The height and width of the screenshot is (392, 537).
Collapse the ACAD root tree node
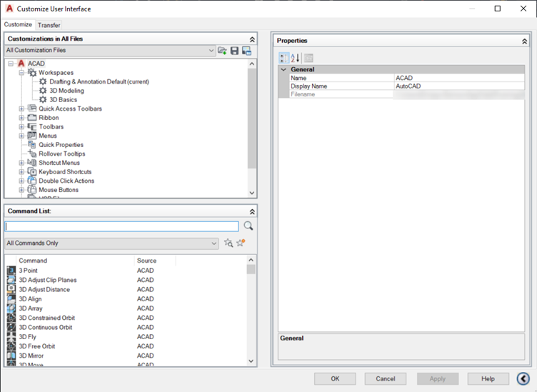[x=11, y=64]
